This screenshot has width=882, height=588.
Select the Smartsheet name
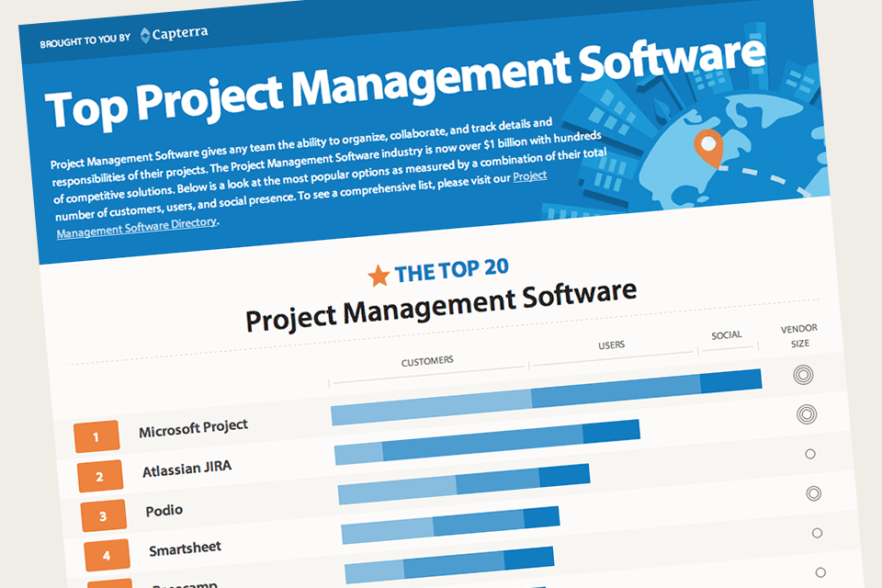[x=185, y=548]
